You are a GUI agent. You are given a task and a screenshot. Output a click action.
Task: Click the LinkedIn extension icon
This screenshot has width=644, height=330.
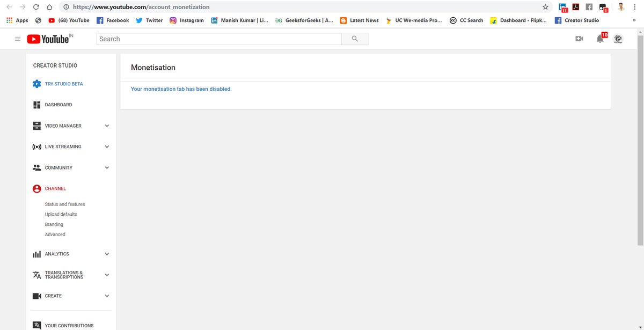click(562, 8)
